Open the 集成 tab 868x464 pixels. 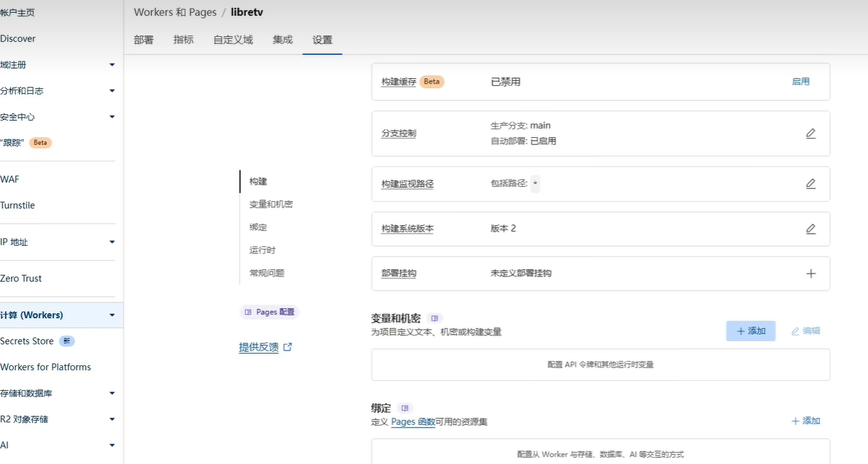click(282, 40)
